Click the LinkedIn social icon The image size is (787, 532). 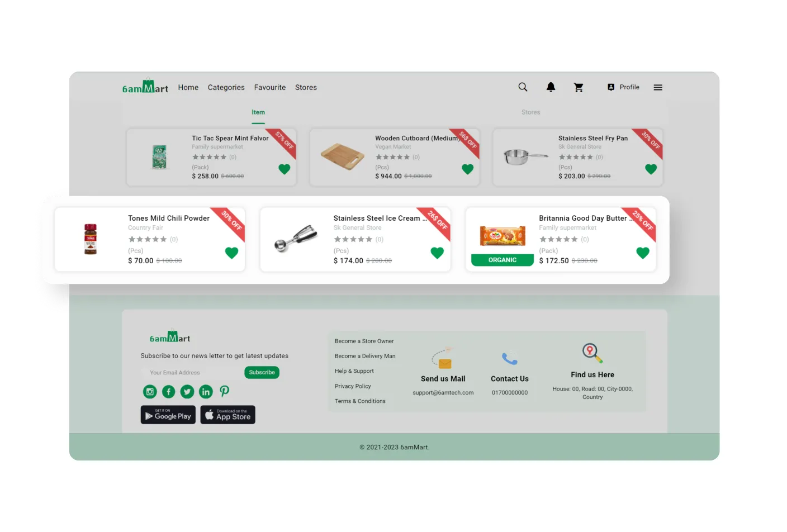click(206, 392)
